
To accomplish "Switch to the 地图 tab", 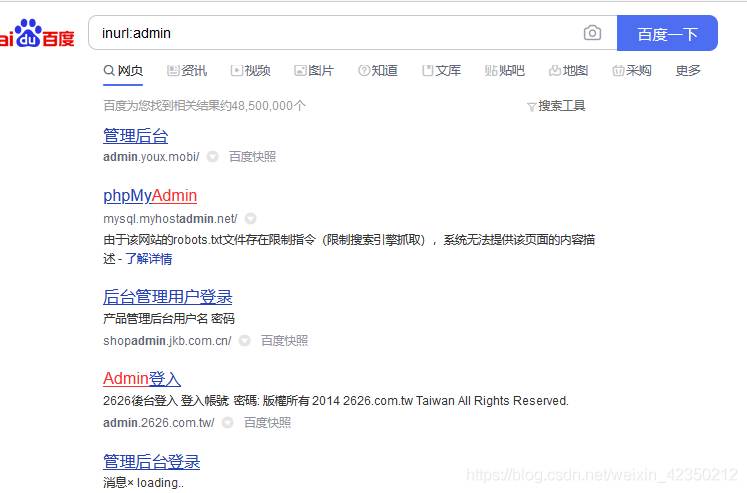I will click(x=568, y=70).
